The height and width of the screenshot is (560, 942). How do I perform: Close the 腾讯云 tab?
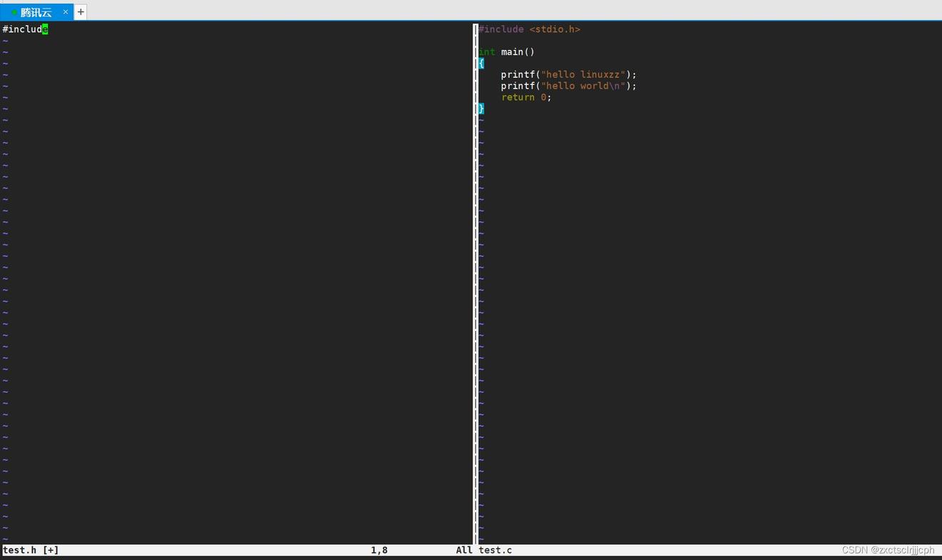[66, 12]
